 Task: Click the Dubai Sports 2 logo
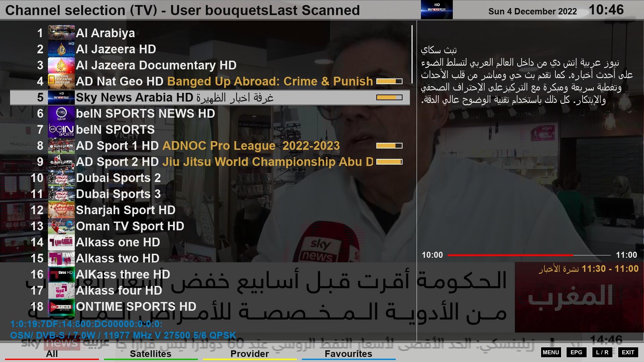tap(61, 178)
